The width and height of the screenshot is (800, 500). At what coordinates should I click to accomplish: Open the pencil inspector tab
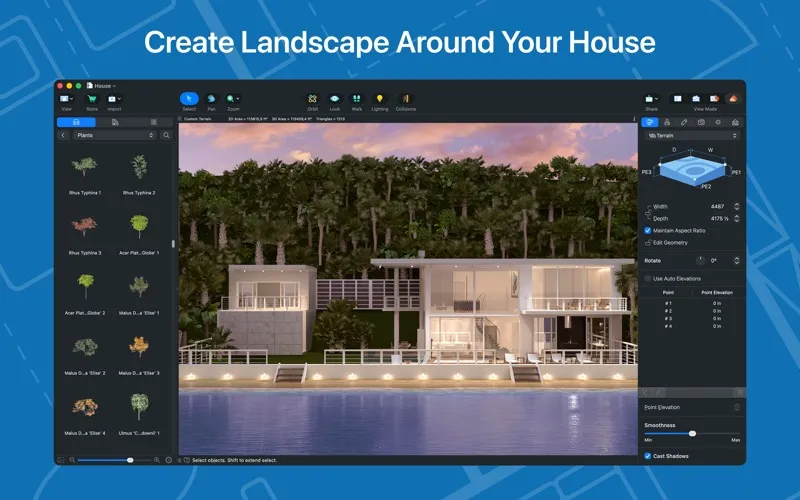[684, 122]
